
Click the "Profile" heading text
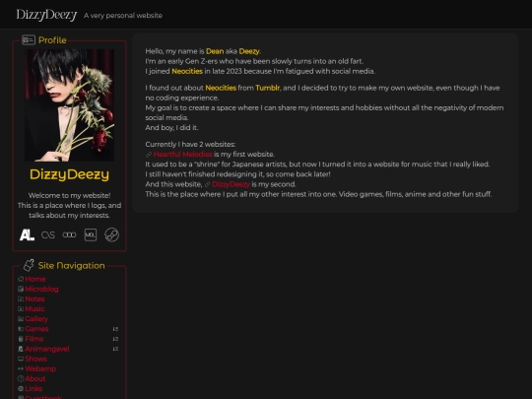click(x=52, y=40)
